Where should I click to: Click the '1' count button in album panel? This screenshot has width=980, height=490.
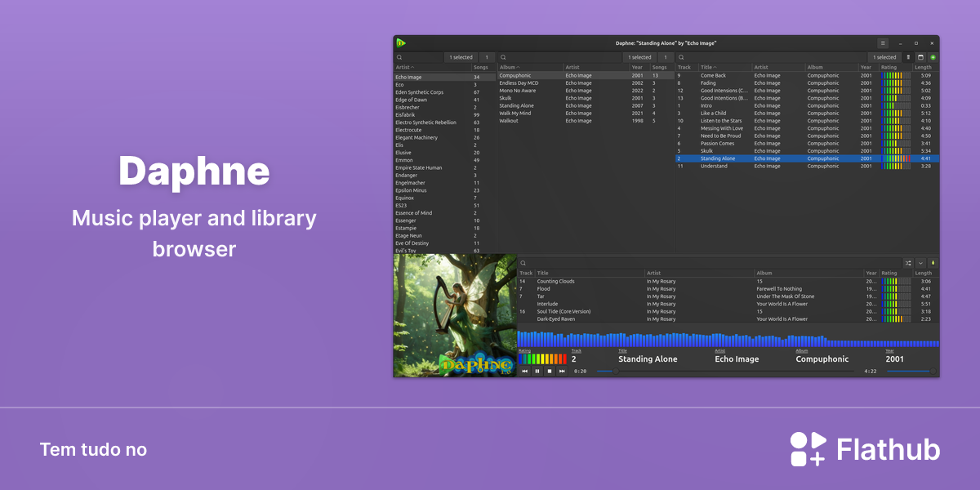click(666, 57)
